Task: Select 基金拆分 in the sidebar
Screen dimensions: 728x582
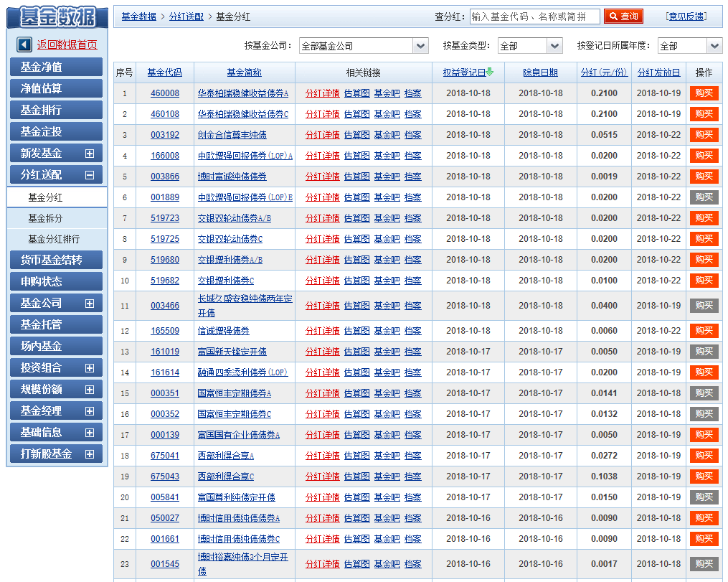Action: coord(45,218)
